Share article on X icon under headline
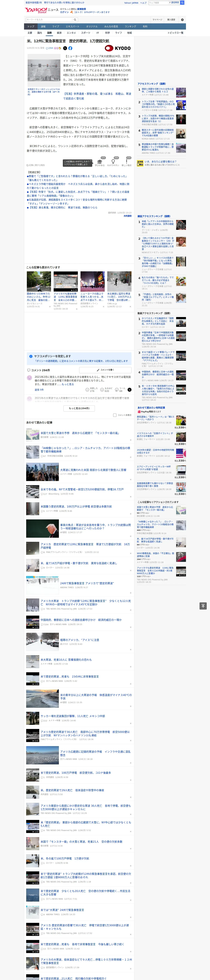Viewport: 210px width, 980px height. point(65,48)
